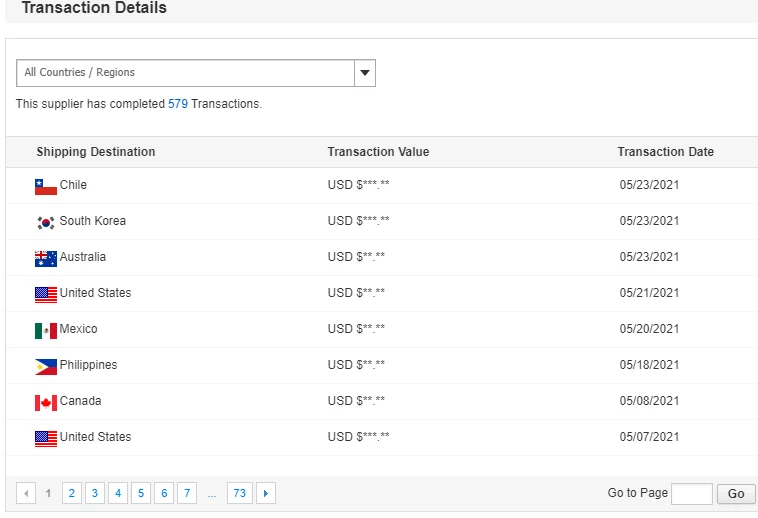
Task: Click the Go to Page input field
Action: click(691, 493)
